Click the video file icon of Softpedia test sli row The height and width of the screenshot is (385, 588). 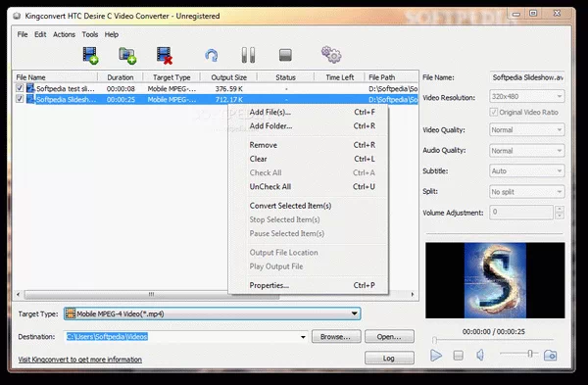pos(30,88)
